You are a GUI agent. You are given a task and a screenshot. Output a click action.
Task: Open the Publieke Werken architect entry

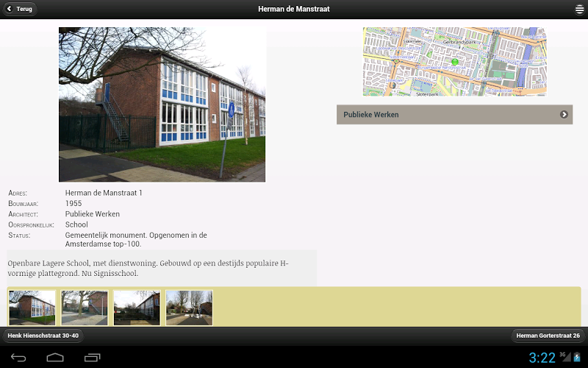coord(454,115)
